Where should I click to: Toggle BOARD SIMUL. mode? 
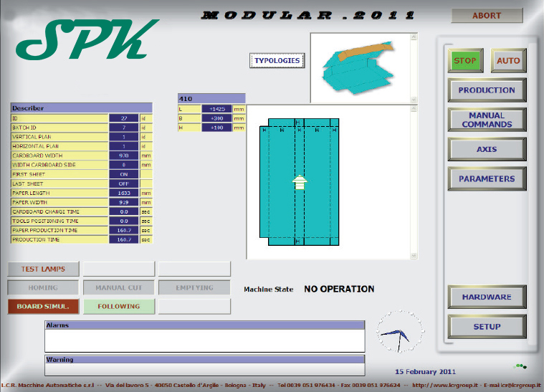(x=44, y=307)
